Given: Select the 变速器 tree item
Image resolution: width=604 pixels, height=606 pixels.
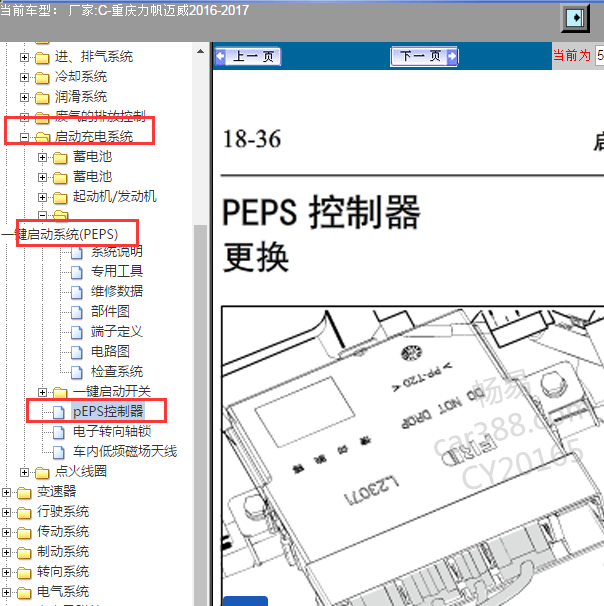Looking at the screenshot, I should 56,492.
